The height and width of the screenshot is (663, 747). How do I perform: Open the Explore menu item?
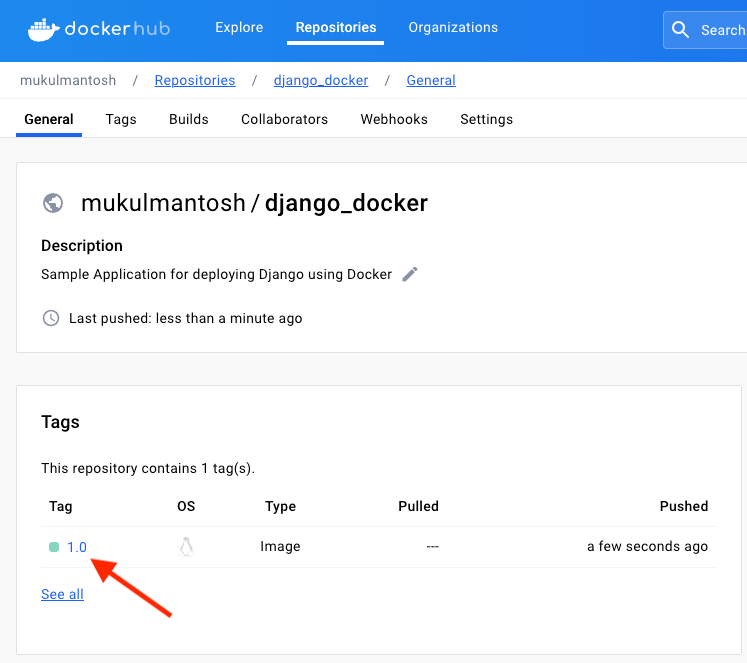(x=239, y=28)
